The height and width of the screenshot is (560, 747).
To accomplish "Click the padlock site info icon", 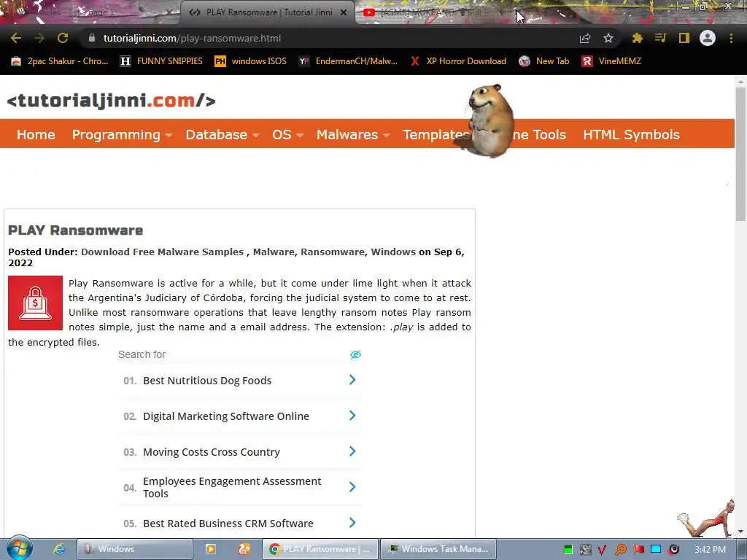I will [91, 38].
